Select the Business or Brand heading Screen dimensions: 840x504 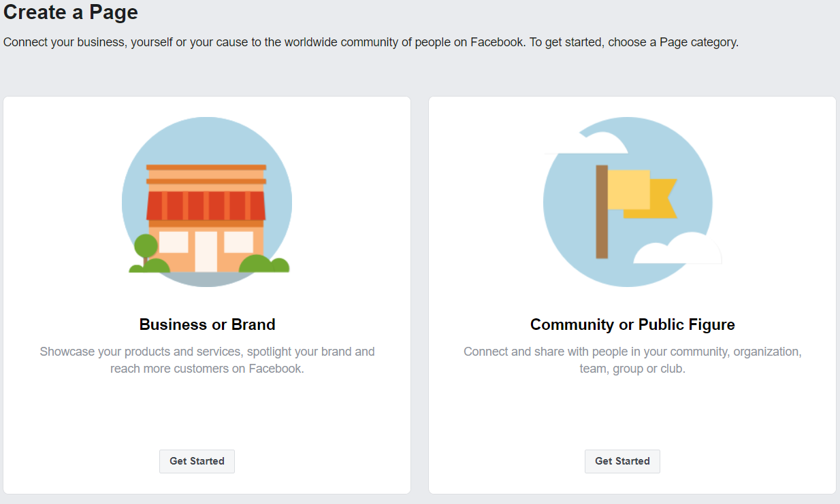(x=207, y=324)
